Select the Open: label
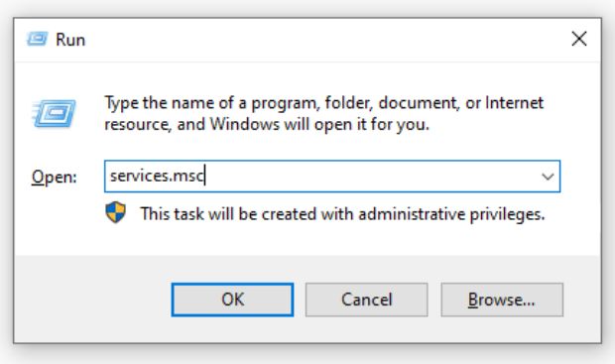Image resolution: width=615 pixels, height=364 pixels. [x=55, y=177]
